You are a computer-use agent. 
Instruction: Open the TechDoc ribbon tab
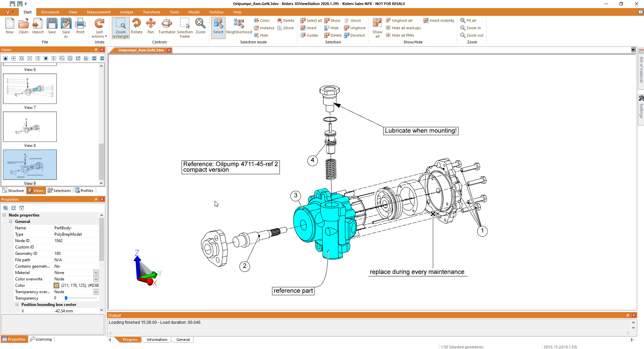[x=216, y=12]
